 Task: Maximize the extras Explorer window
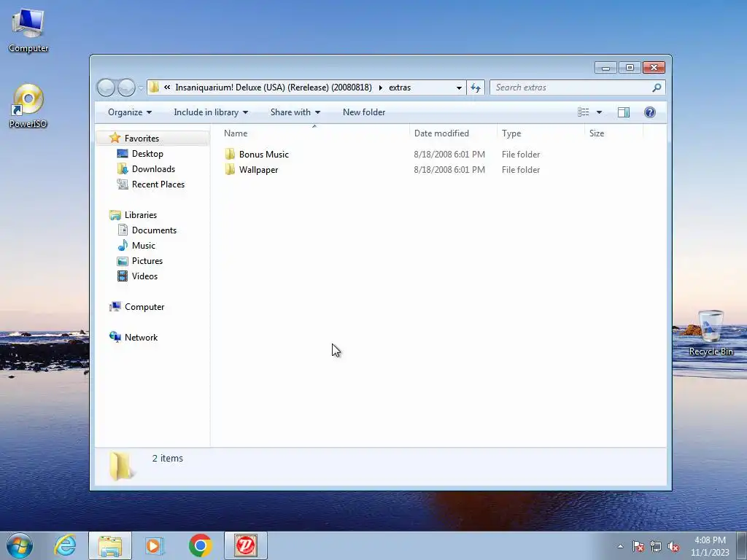click(x=630, y=68)
